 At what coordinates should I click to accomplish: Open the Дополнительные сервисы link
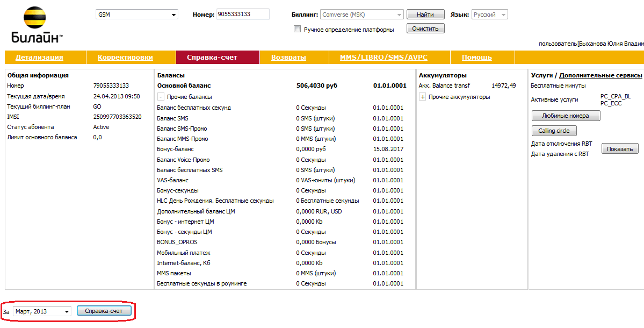(600, 75)
